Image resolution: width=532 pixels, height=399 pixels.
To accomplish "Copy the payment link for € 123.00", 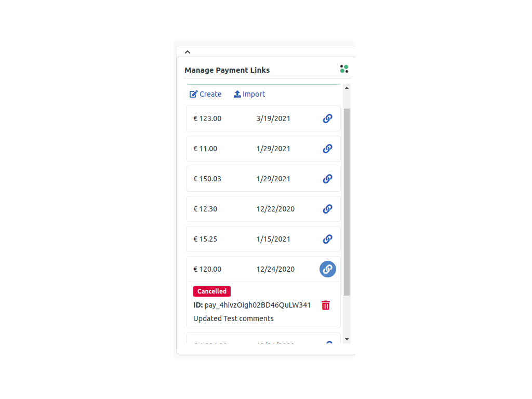I will pos(327,118).
